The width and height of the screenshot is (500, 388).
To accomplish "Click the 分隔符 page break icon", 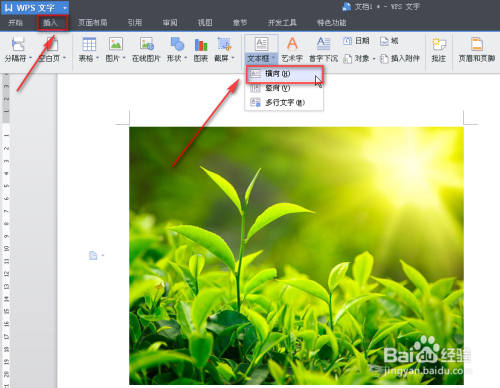I will coord(18,44).
